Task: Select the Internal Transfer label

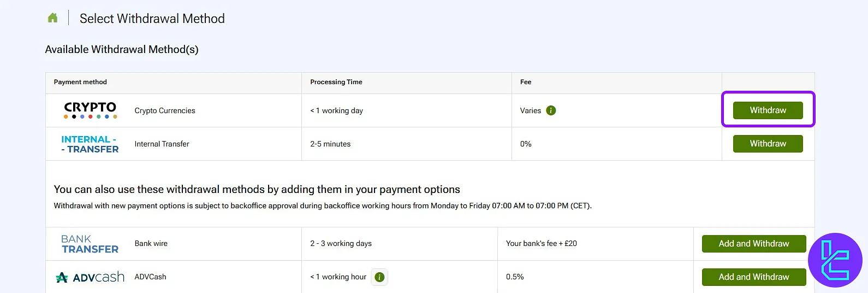Action: click(x=162, y=144)
